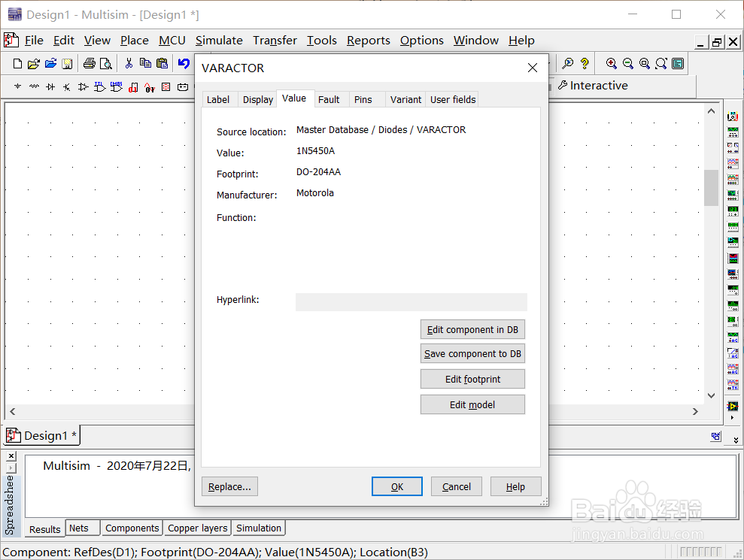Click the Zoom in magnifier
The height and width of the screenshot is (560, 744).
pyautogui.click(x=612, y=64)
